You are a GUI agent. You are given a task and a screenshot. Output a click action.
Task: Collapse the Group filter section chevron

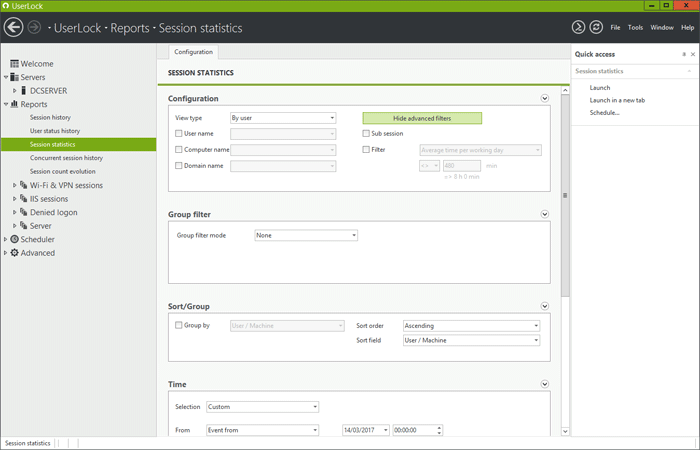[x=545, y=214]
